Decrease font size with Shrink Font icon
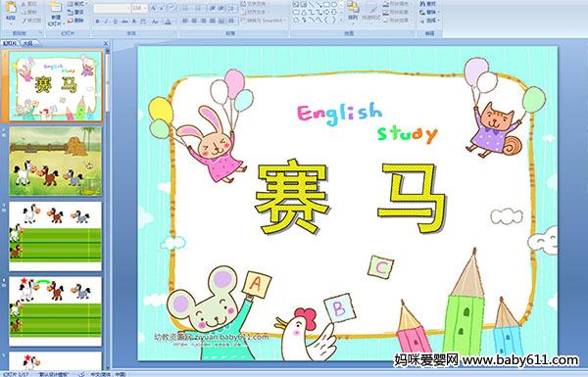This screenshot has width=588, height=377. tap(162, 8)
